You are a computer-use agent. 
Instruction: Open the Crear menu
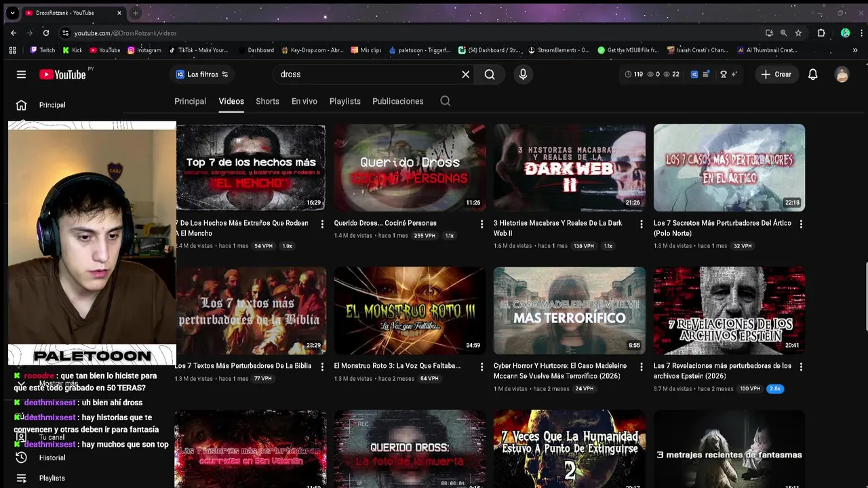click(x=776, y=75)
